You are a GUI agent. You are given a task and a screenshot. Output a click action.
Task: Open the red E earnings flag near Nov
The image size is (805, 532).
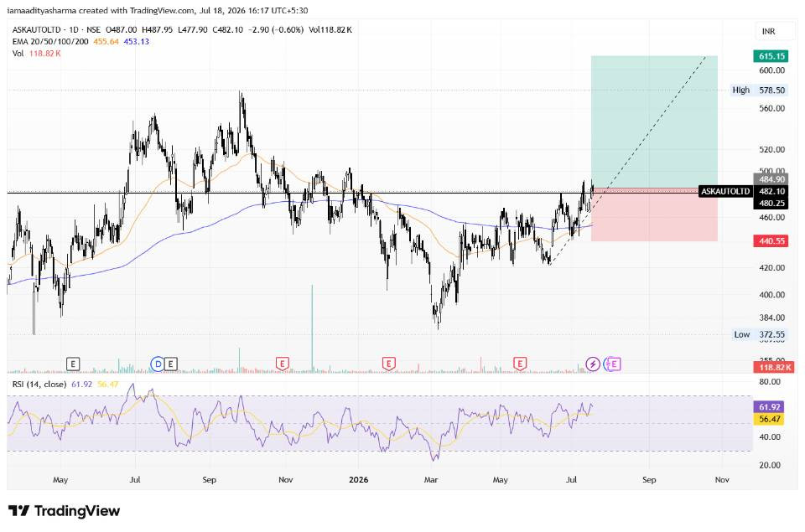point(282,364)
